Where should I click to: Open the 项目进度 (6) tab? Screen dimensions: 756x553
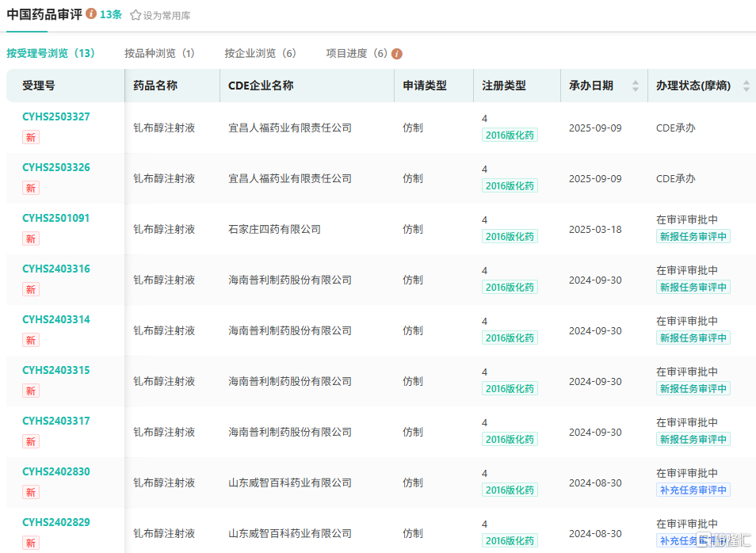click(x=357, y=53)
